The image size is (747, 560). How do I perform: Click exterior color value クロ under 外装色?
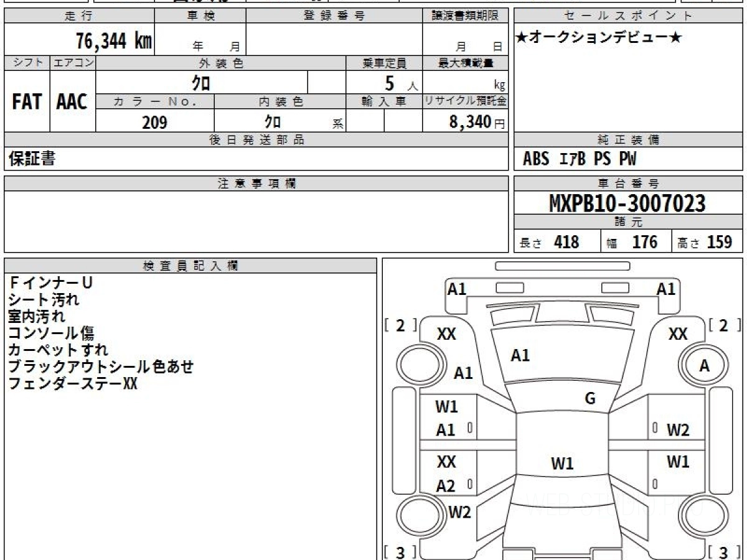coord(201,82)
